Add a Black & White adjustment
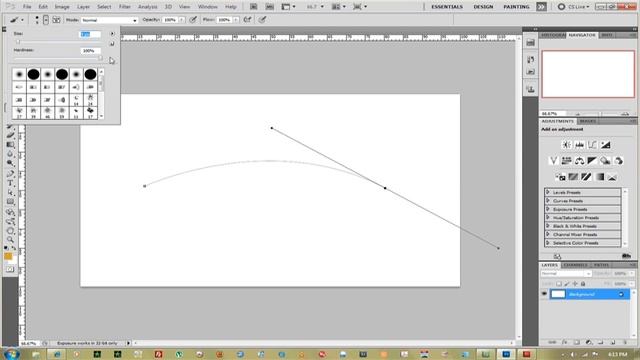 592,161
